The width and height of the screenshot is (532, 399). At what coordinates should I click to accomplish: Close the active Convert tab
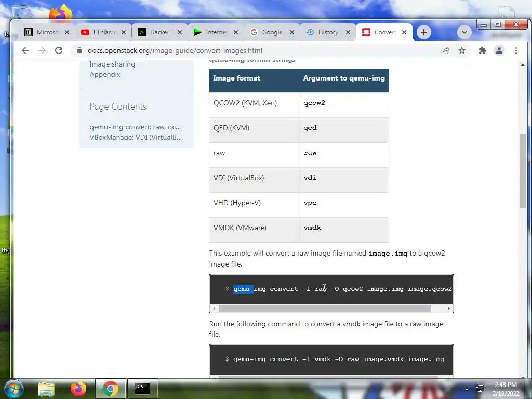pyautogui.click(x=404, y=32)
